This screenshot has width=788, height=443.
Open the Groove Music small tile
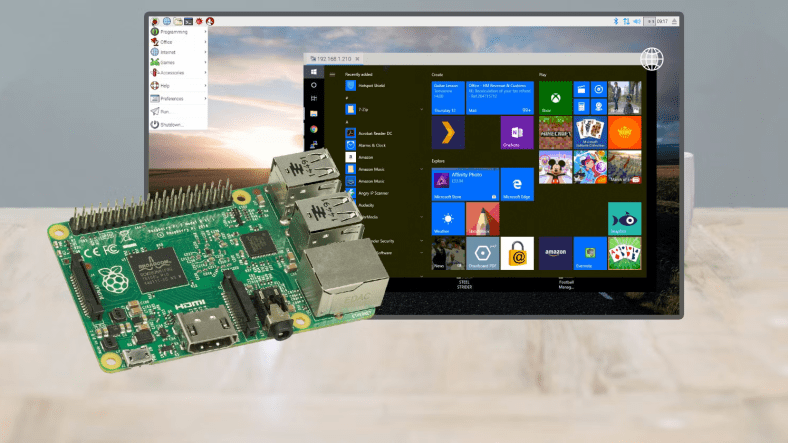(599, 89)
